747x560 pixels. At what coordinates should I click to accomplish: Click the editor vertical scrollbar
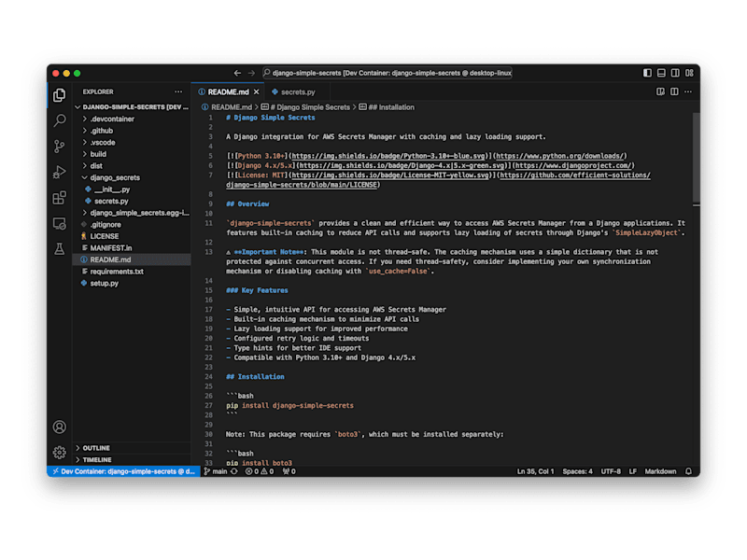(696, 157)
